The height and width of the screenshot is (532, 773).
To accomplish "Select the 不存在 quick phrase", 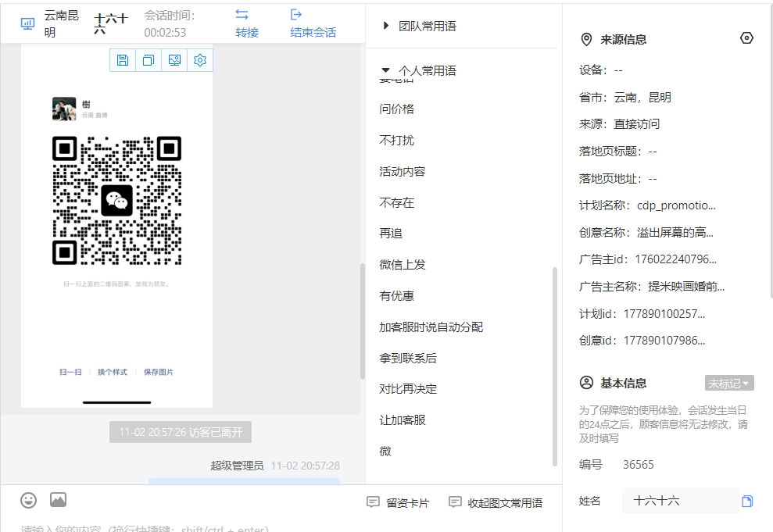I will (x=397, y=202).
